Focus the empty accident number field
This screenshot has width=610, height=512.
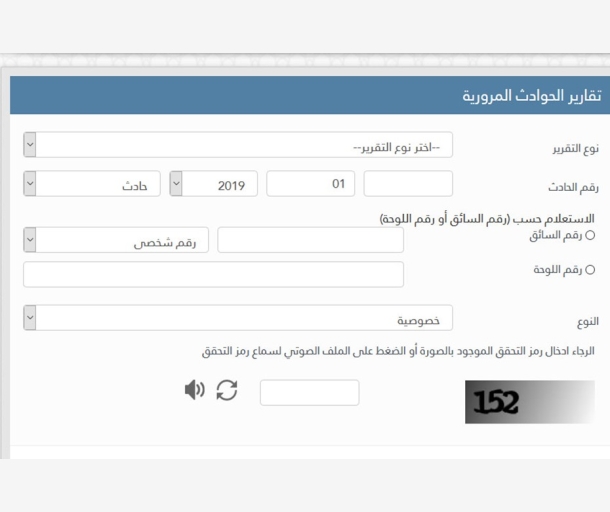408,183
